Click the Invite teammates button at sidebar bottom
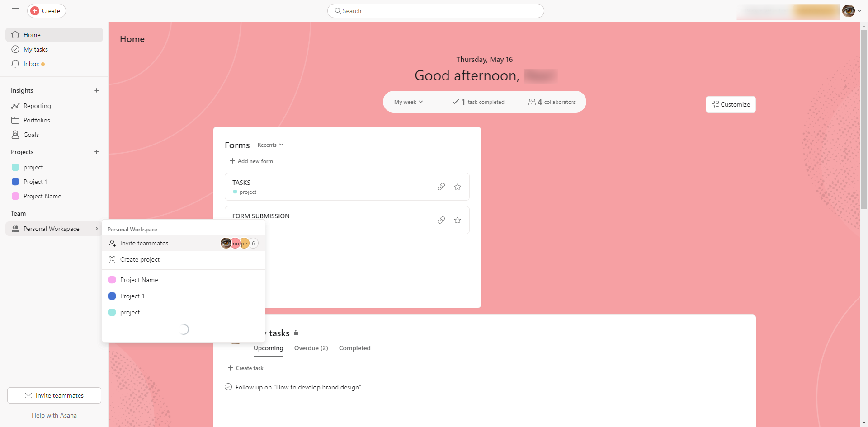Image resolution: width=868 pixels, height=427 pixels. coord(54,395)
